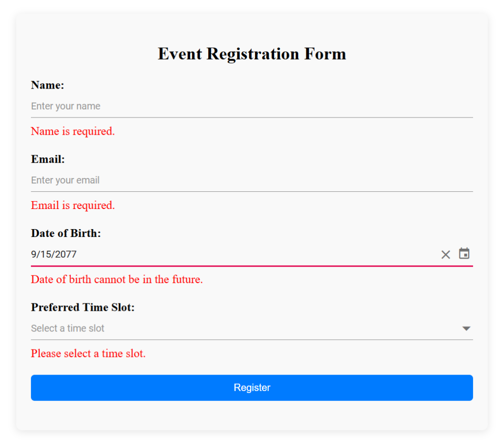The height and width of the screenshot is (443, 504).
Task: Click the dropdown chevron on time slot
Action: 466,328
